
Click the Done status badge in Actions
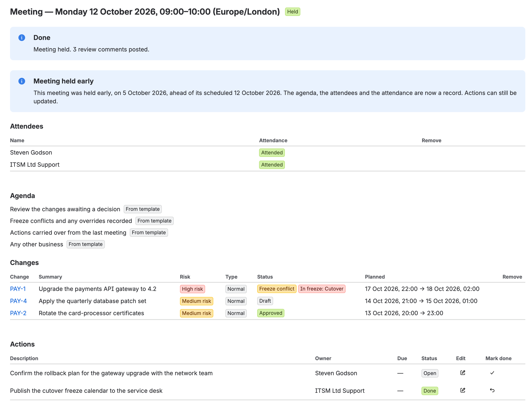(x=429, y=391)
